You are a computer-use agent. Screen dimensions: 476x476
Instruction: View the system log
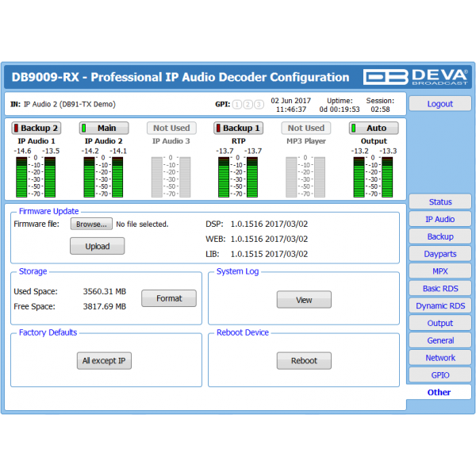[x=304, y=300]
